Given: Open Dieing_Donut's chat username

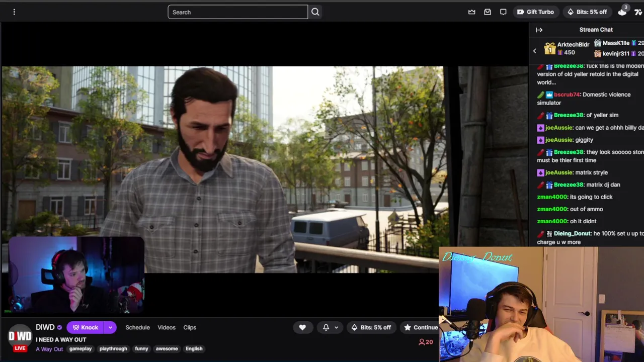Looking at the screenshot, I should pos(572,234).
